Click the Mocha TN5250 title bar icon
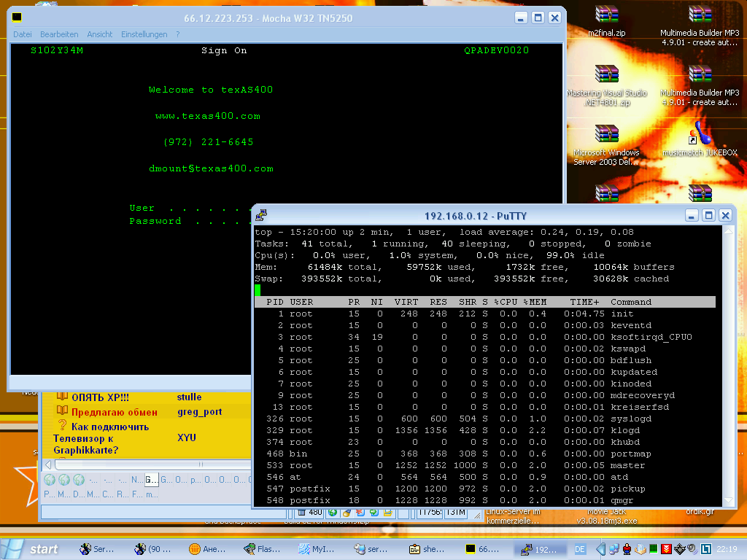 coord(17,17)
